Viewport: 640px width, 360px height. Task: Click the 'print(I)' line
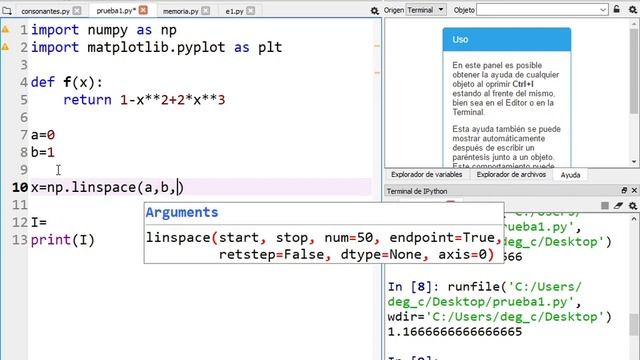[x=62, y=240]
